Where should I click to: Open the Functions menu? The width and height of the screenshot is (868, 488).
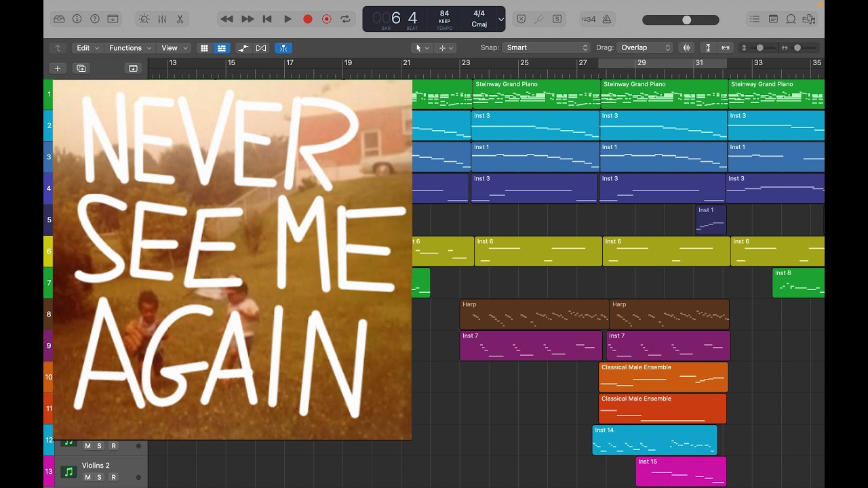pos(130,48)
